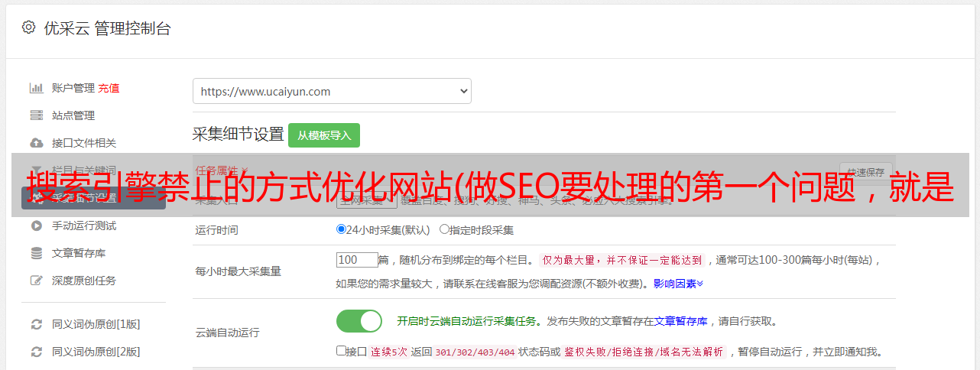
Task: Click the gear icon beside 优采云 管理控制台
Action: tap(28, 28)
